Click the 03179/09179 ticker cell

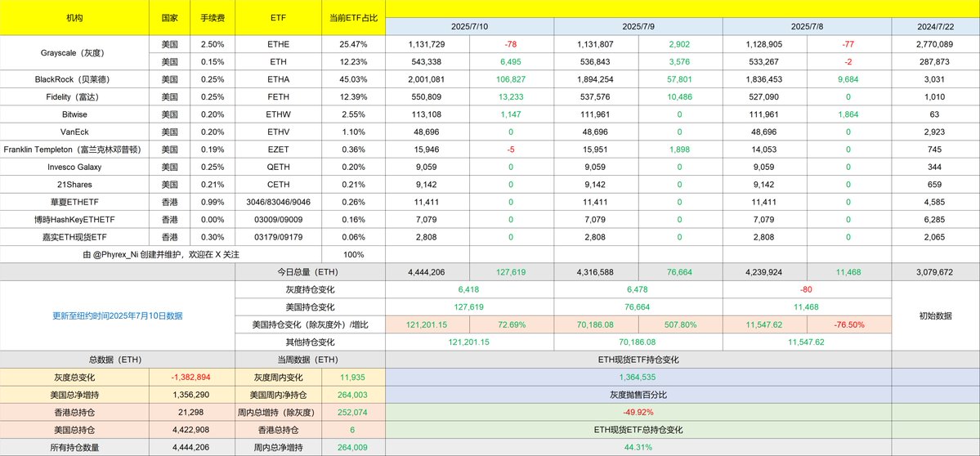(x=279, y=237)
